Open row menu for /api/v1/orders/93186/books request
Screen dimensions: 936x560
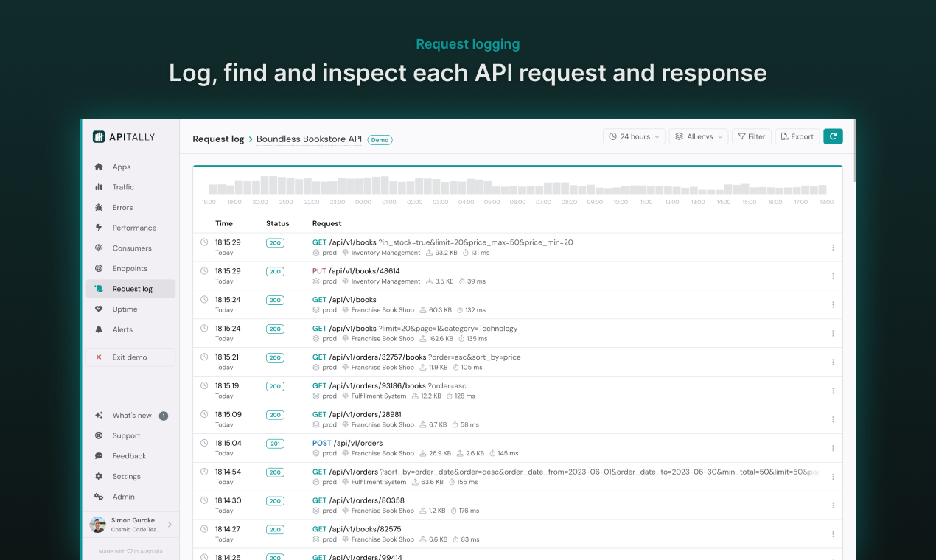click(x=833, y=391)
